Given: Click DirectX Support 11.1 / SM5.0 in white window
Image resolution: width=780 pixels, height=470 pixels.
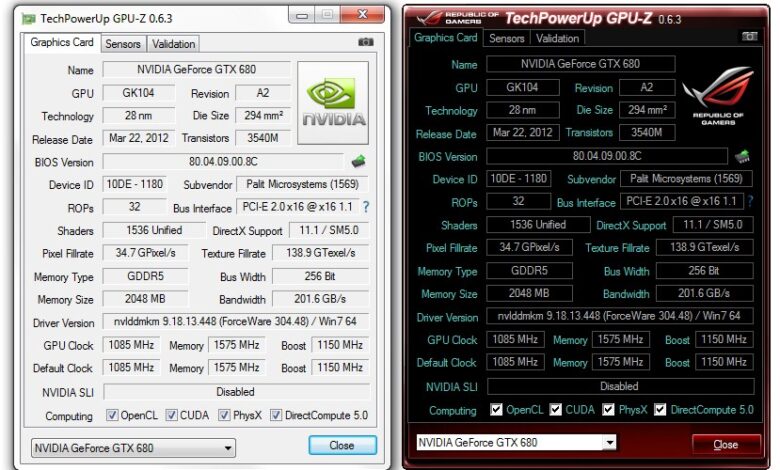Looking at the screenshot, I should 329,230.
